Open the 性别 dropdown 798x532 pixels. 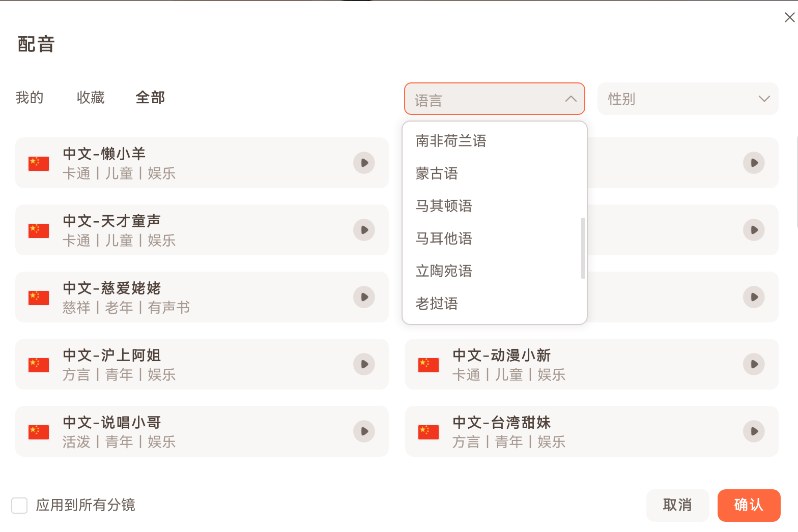pos(688,99)
